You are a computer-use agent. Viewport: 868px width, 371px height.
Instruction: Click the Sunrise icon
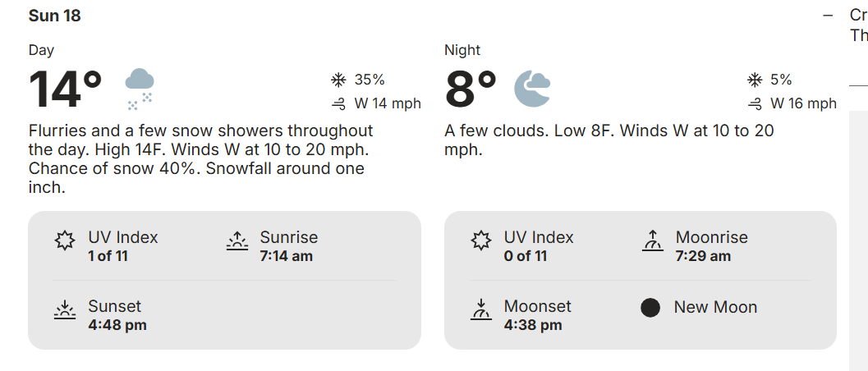click(x=237, y=241)
